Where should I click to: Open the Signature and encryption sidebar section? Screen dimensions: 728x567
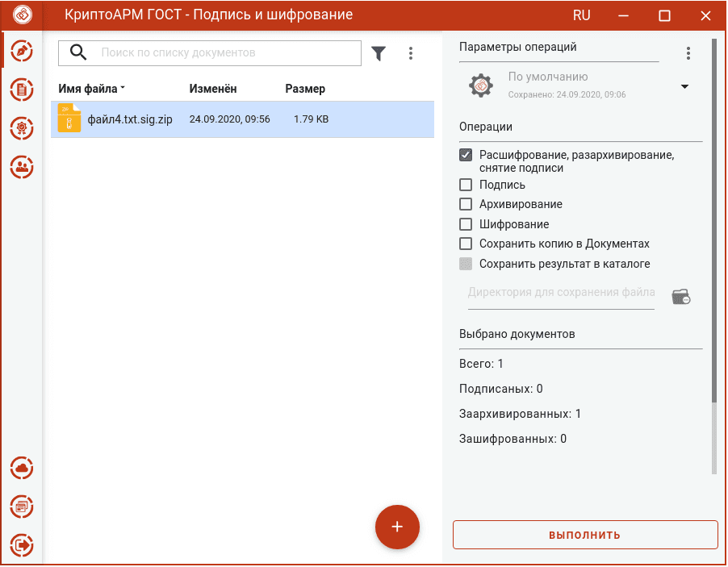[22, 51]
